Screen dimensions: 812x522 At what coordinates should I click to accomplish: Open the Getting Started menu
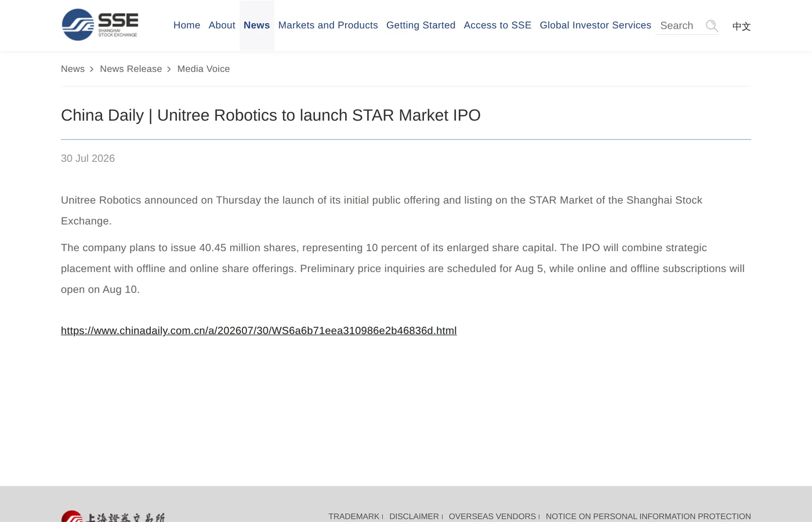click(x=421, y=25)
